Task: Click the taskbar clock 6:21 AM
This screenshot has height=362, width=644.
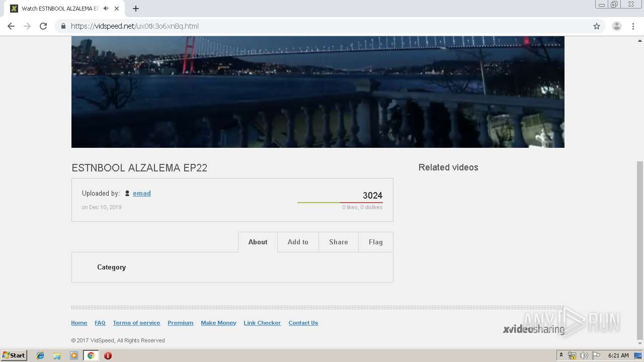Action: 618,355
